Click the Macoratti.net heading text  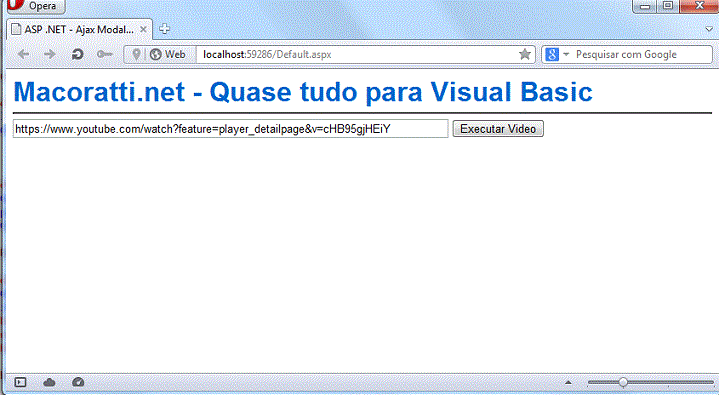click(303, 92)
